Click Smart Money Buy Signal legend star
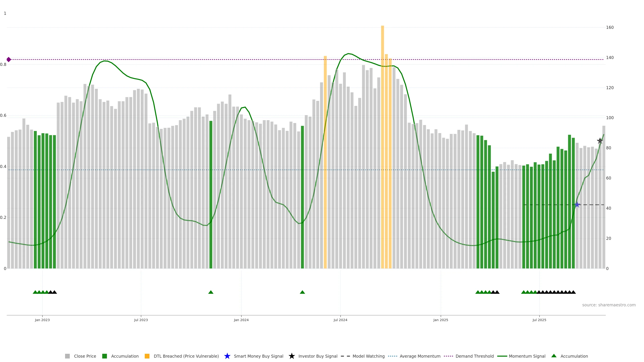 pyautogui.click(x=227, y=356)
